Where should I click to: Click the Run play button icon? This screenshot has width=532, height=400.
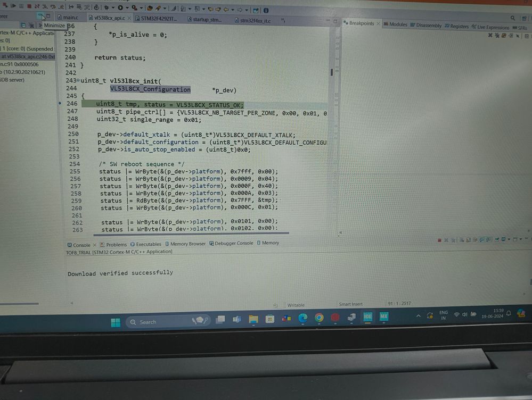[120, 7]
